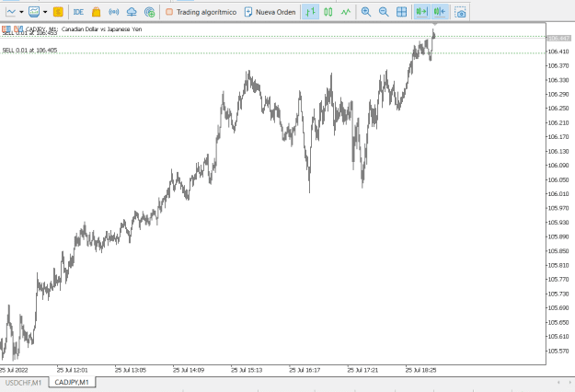Open the VPS cloud hosting icon
Screen dimensions: 575x392
[132, 12]
